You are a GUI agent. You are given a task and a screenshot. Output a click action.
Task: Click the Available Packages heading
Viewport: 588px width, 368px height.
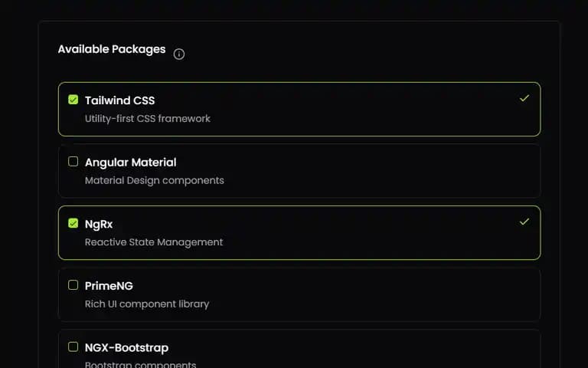[x=112, y=49]
